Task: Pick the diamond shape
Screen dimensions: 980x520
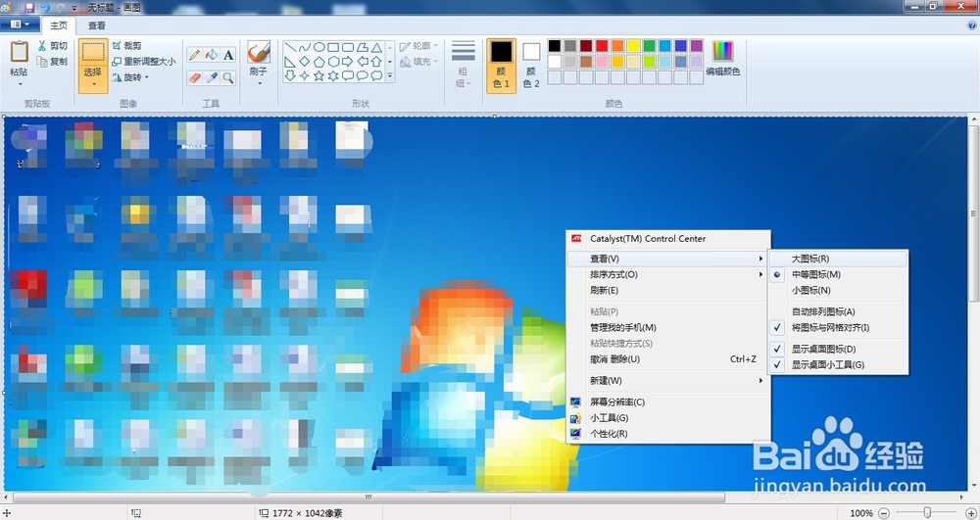Action: [x=305, y=62]
